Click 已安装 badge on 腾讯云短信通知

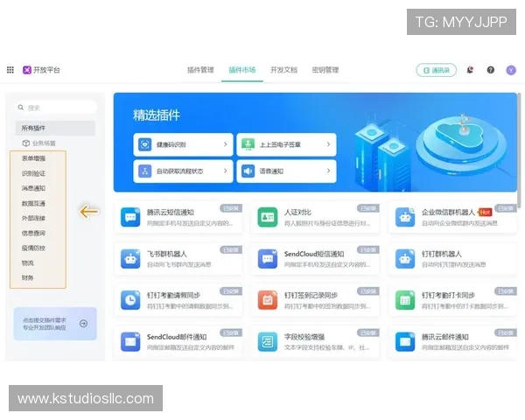(x=231, y=208)
